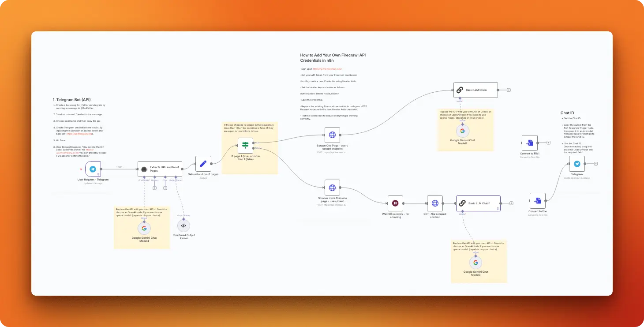Select the Scrape One Page HTTP request node

tap(332, 135)
